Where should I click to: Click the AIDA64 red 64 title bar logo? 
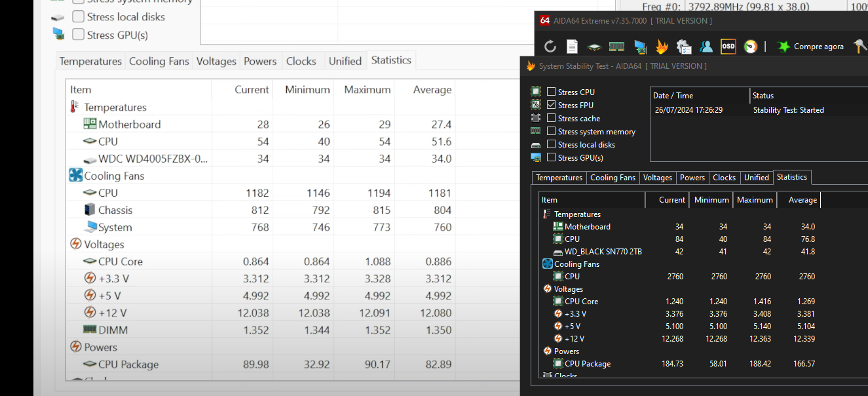pos(545,20)
